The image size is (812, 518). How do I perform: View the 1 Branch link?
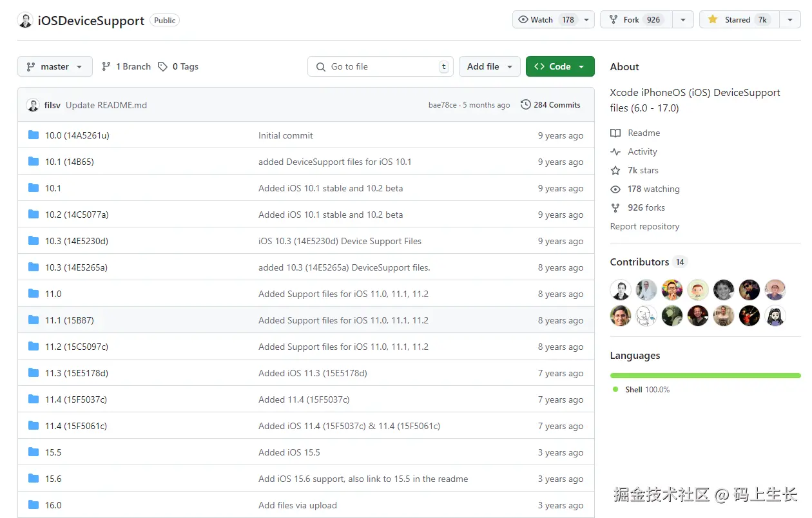point(126,66)
